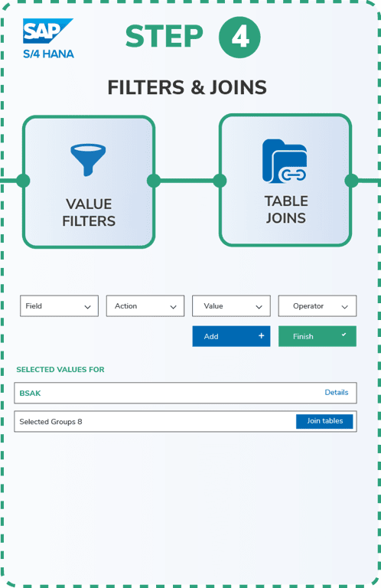Switch to the Table Joins tile
Screen dimensions: 381x588
click(285, 181)
